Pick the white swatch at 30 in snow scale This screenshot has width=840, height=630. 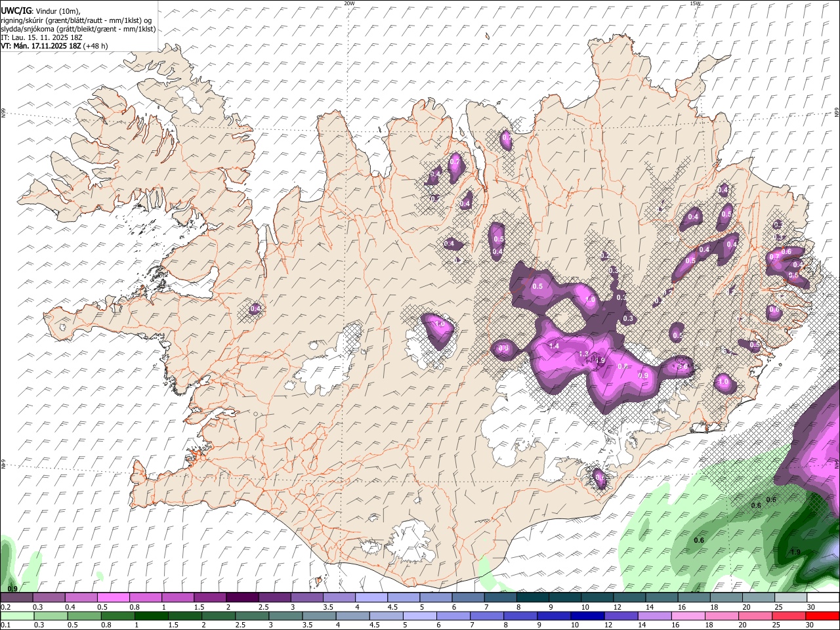822,597
